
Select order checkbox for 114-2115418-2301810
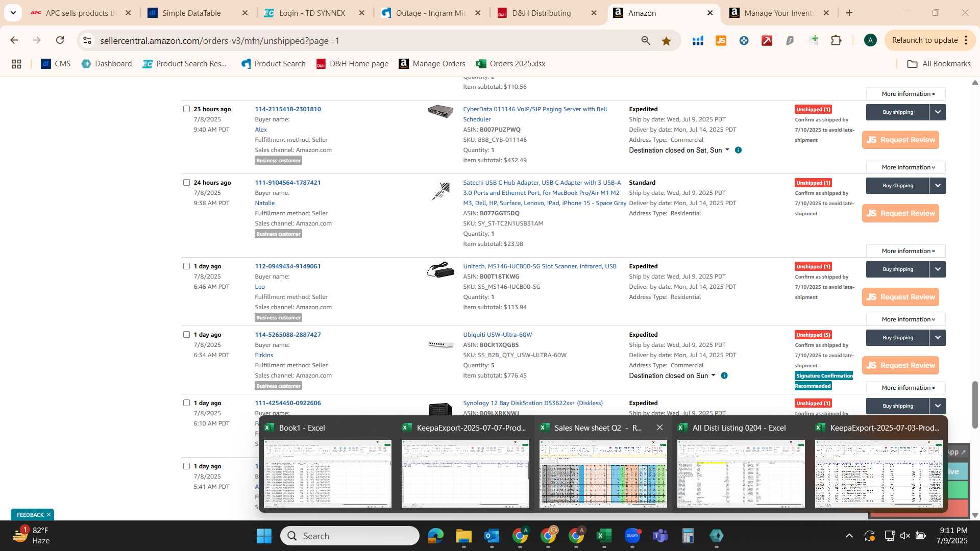(x=186, y=109)
